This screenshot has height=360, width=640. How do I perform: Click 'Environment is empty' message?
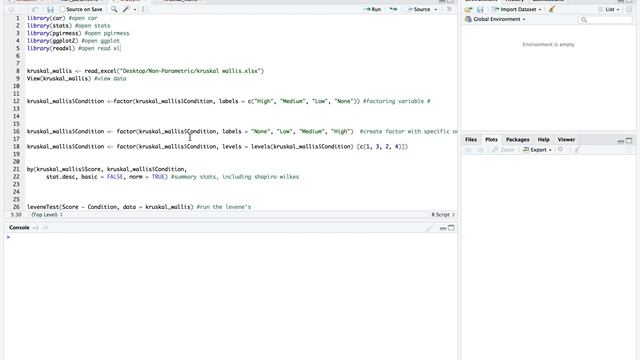coord(548,44)
